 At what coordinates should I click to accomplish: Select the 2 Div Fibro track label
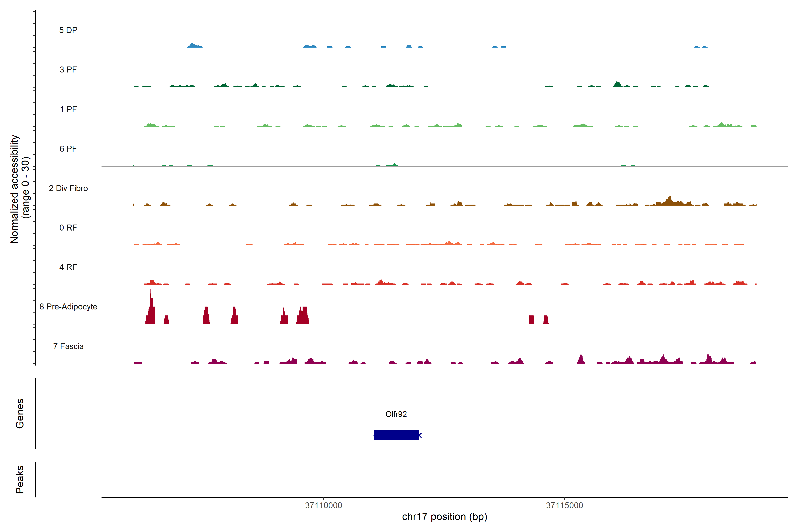[x=68, y=188]
